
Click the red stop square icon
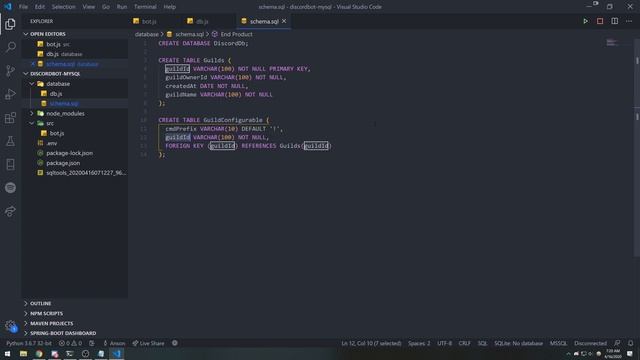click(x=600, y=21)
